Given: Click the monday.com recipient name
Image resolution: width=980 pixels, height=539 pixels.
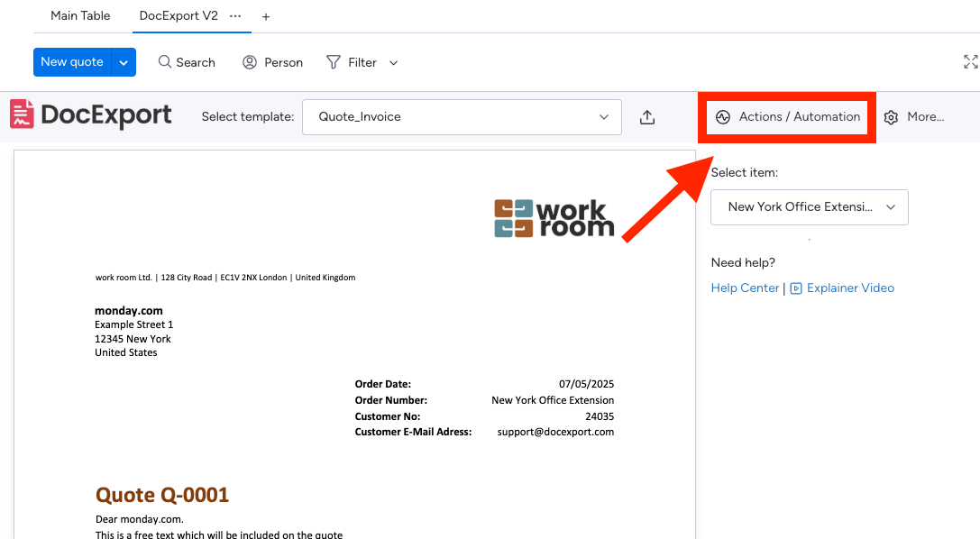Looking at the screenshot, I should 129,310.
